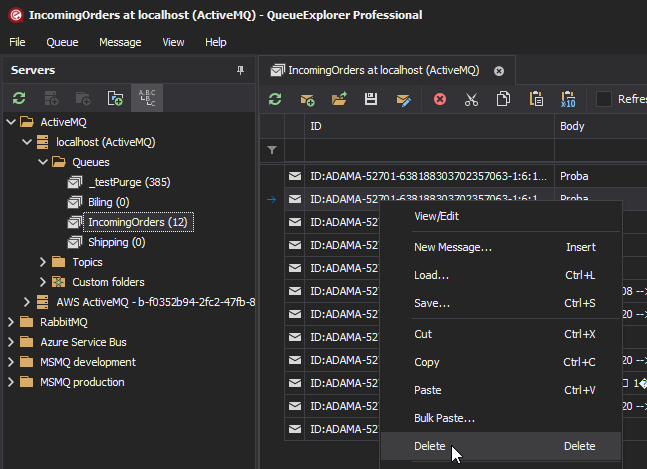
Task: Open the Help menu
Action: [216, 42]
